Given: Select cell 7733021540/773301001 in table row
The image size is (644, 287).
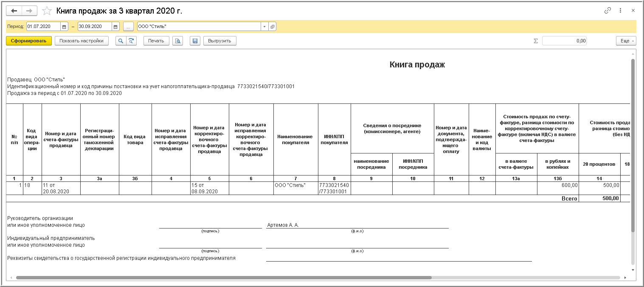Looking at the screenshot, I should (335, 188).
